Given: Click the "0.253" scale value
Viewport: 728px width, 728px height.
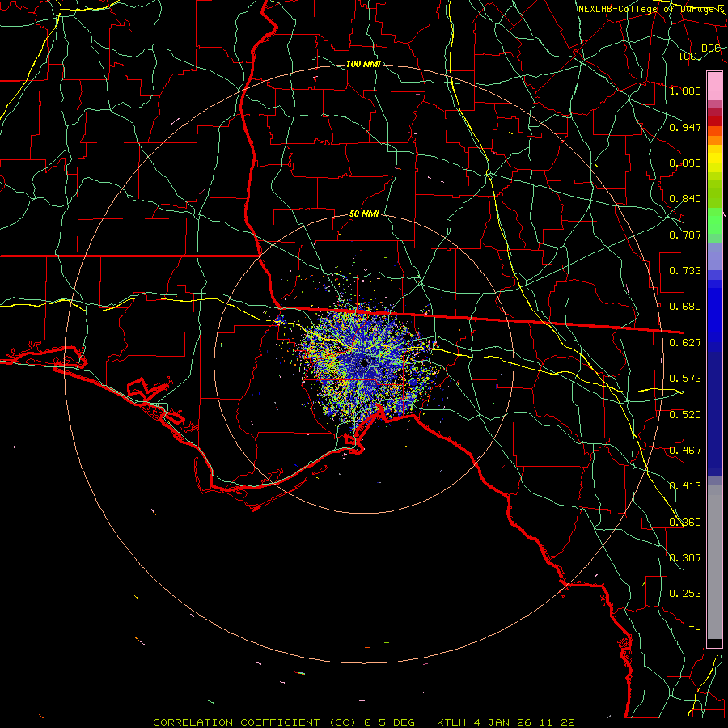Looking at the screenshot, I should point(685,594).
